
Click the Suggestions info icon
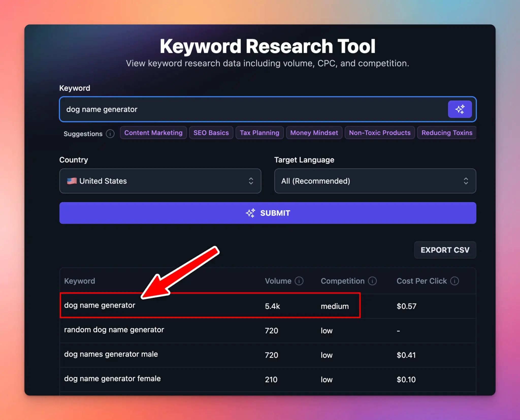110,134
